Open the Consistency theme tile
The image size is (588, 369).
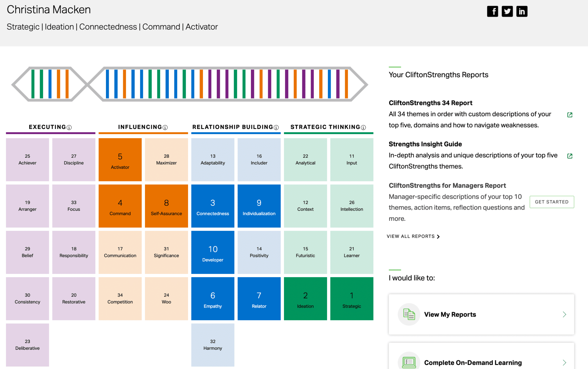click(x=28, y=299)
